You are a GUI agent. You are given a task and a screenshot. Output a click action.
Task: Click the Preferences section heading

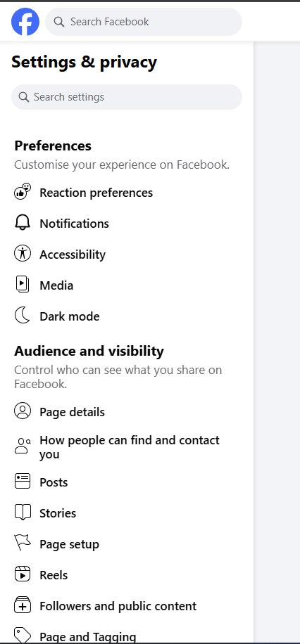pyautogui.click(x=53, y=146)
